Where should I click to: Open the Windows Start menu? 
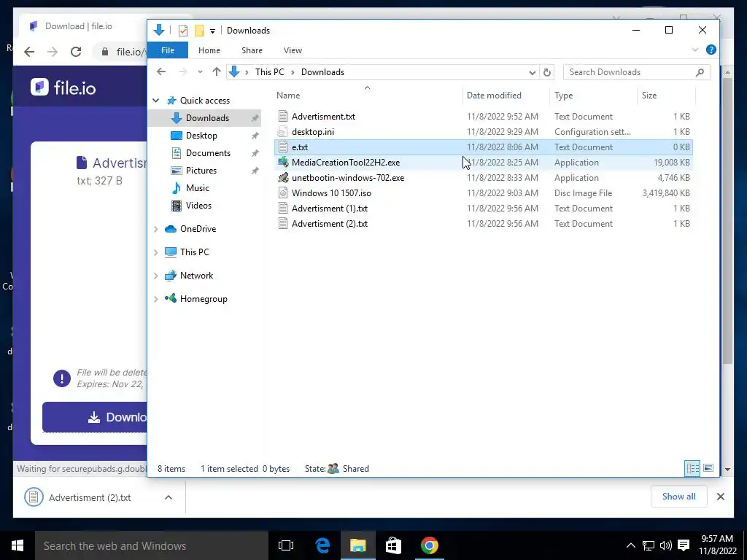pos(18,545)
